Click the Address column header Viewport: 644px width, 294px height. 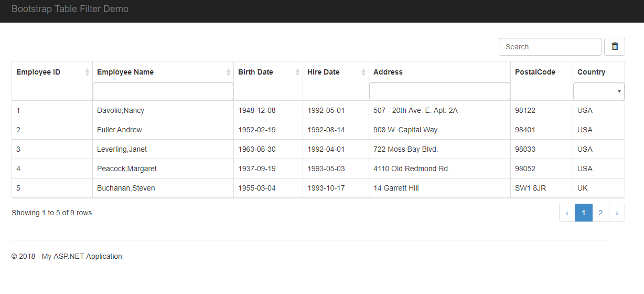tap(388, 72)
